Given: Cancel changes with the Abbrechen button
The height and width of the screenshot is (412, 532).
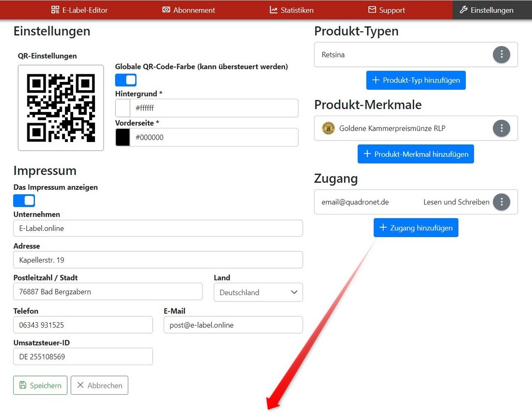Looking at the screenshot, I should [x=100, y=385].
